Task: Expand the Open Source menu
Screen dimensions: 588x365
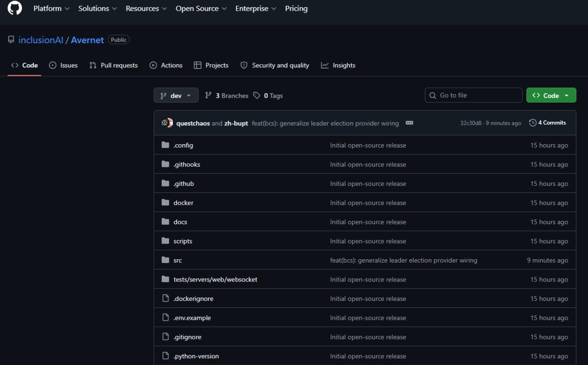Action: point(202,9)
